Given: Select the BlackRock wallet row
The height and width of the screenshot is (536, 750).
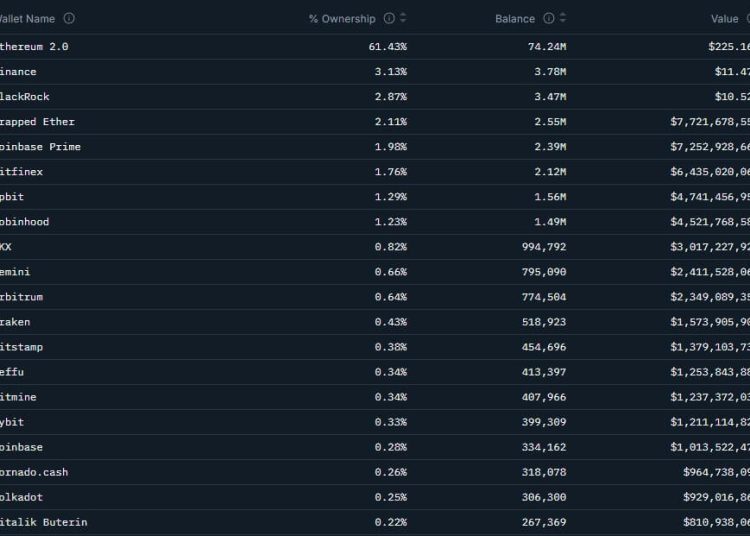Looking at the screenshot, I should pos(24,97).
